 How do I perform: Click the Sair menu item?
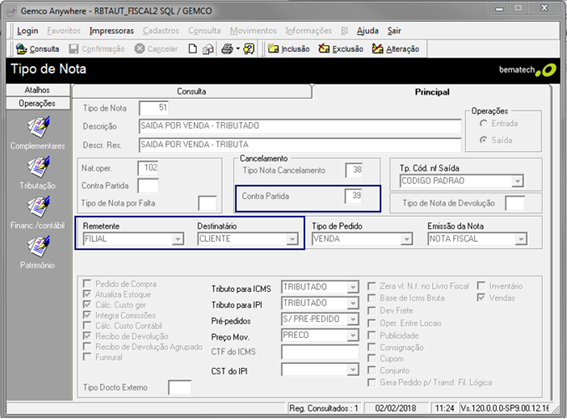tap(394, 31)
